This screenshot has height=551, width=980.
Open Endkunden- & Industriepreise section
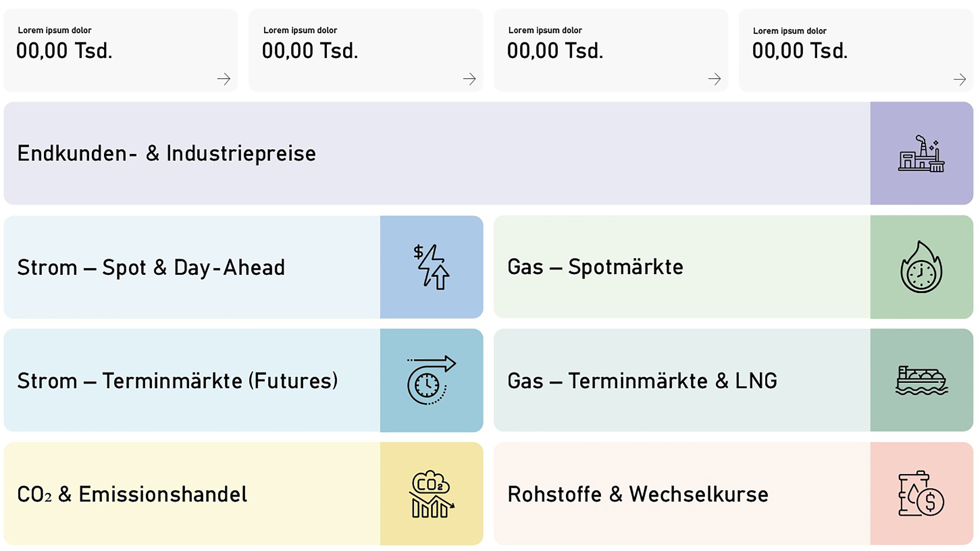coord(167,154)
